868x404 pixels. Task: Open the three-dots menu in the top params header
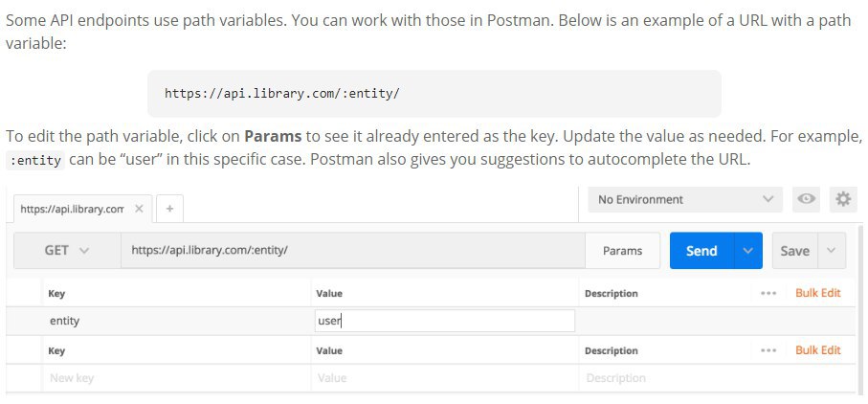coord(768,293)
